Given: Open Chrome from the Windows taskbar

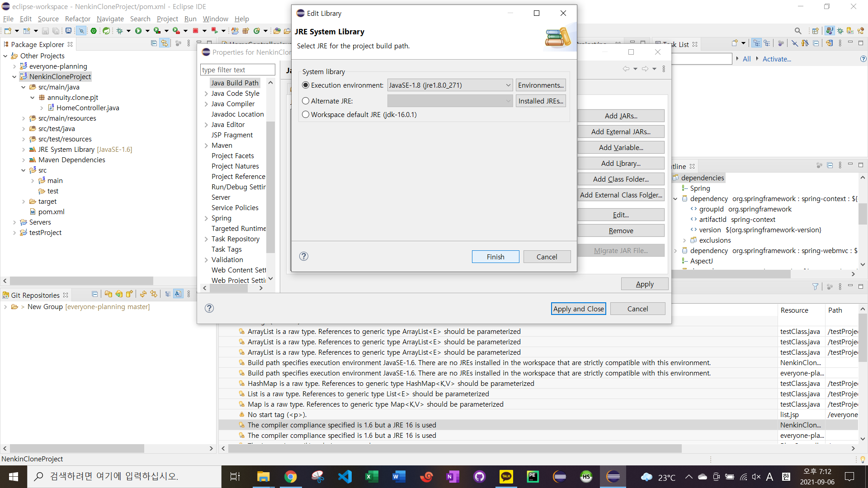Looking at the screenshot, I should (x=290, y=476).
